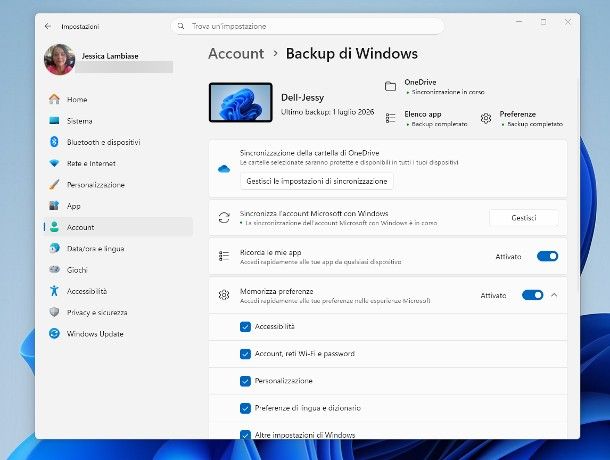610x460 pixels.
Task: Click the App icon in sidebar
Action: point(54,205)
